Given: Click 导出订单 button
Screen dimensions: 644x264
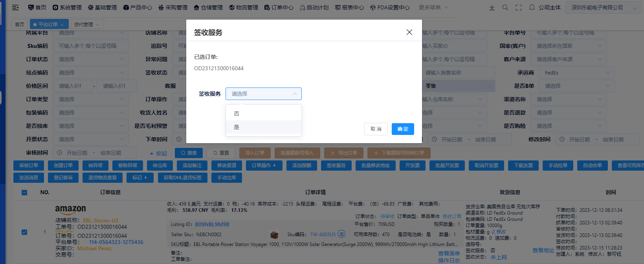Looking at the screenshot, I should pyautogui.click(x=344, y=153).
